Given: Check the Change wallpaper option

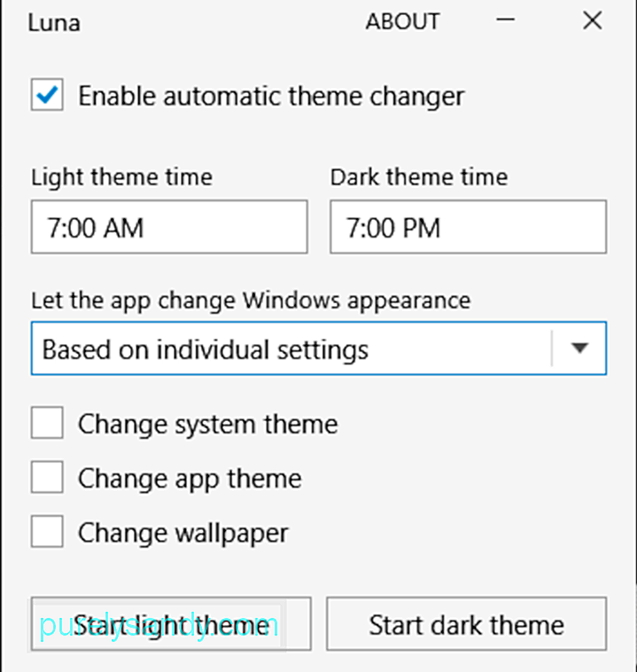Looking at the screenshot, I should pyautogui.click(x=47, y=531).
